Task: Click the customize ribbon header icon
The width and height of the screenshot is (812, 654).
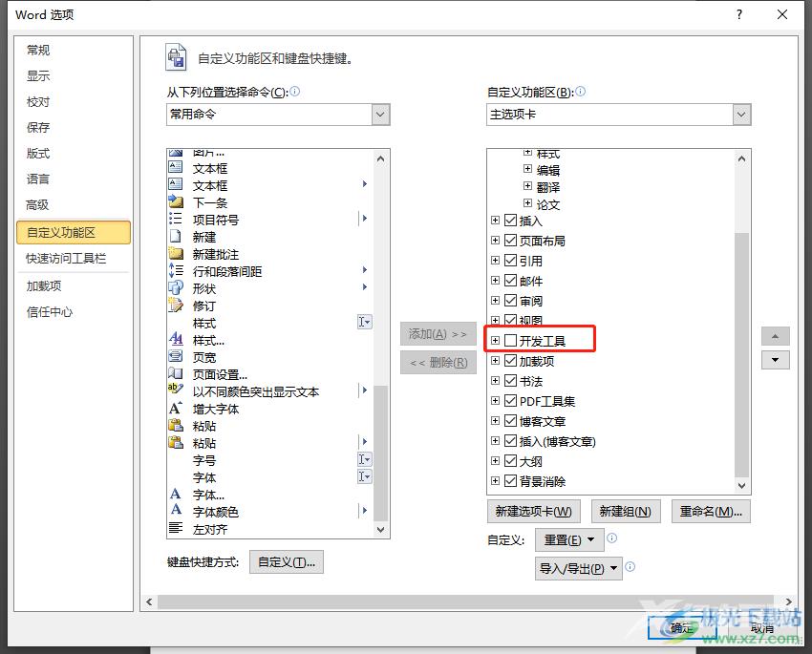Action: 176,57
